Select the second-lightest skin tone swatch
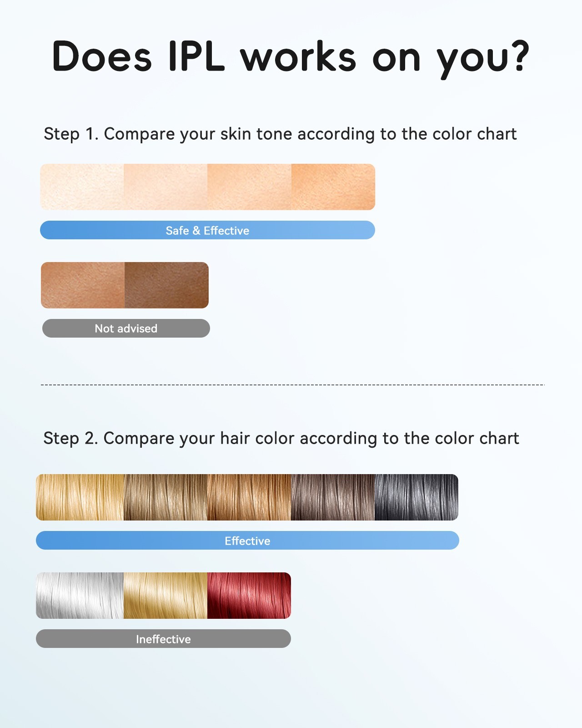The width and height of the screenshot is (582, 728). [x=166, y=187]
